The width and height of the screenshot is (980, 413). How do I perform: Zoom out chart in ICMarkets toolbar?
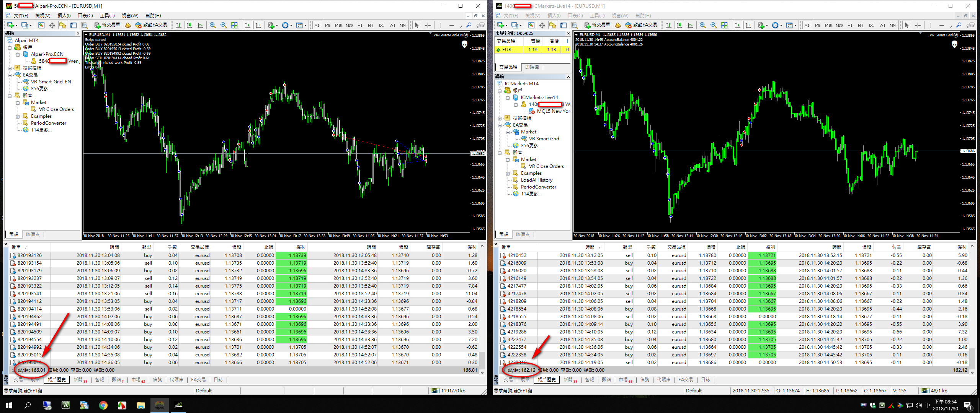coord(714,25)
